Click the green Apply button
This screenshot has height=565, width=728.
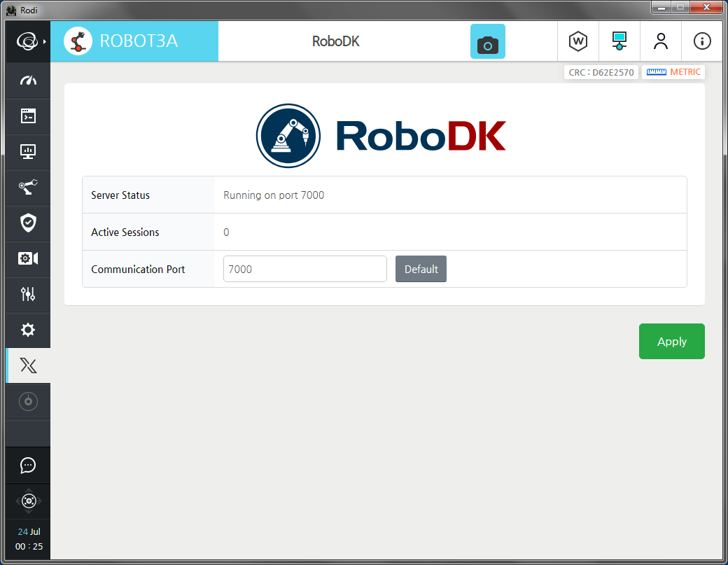671,342
